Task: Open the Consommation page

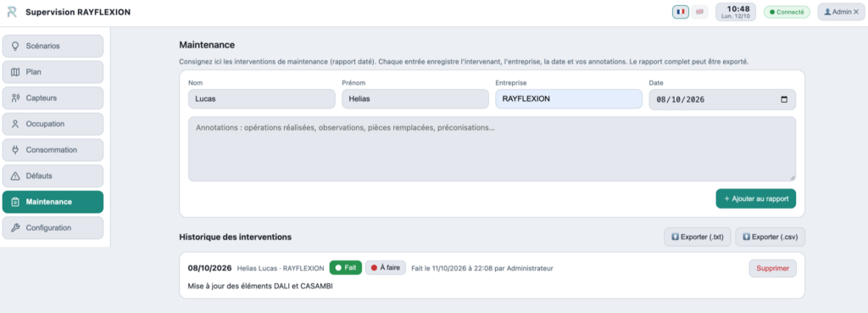Action: 53,149
